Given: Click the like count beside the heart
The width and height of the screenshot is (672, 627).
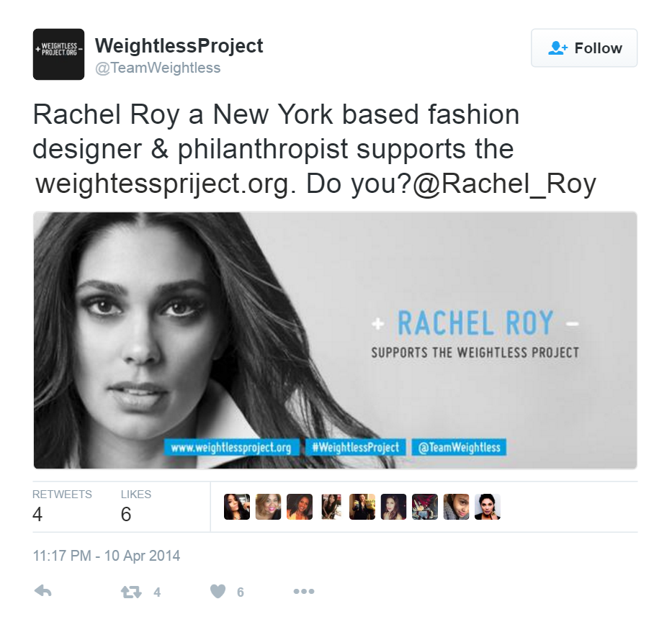Looking at the screenshot, I should (x=241, y=592).
